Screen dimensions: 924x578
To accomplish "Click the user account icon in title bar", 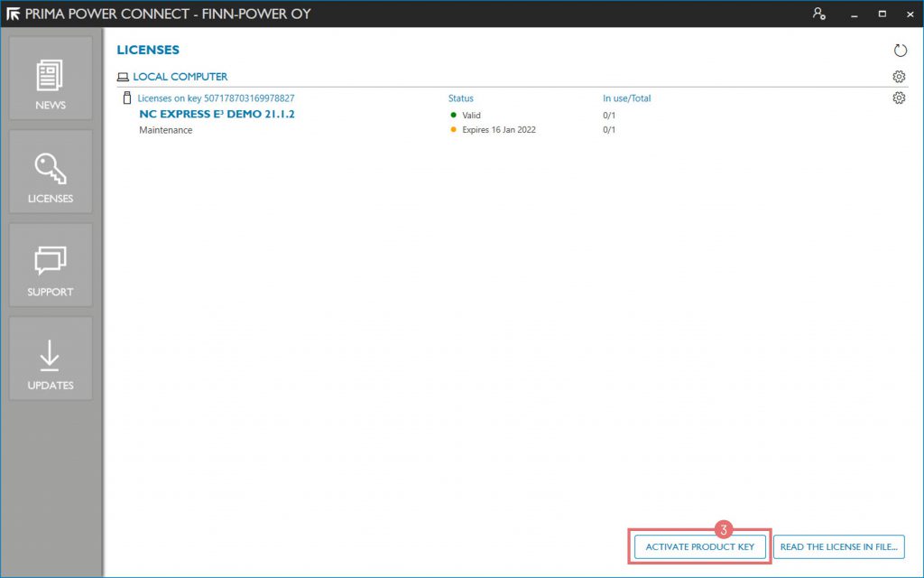I will point(818,14).
